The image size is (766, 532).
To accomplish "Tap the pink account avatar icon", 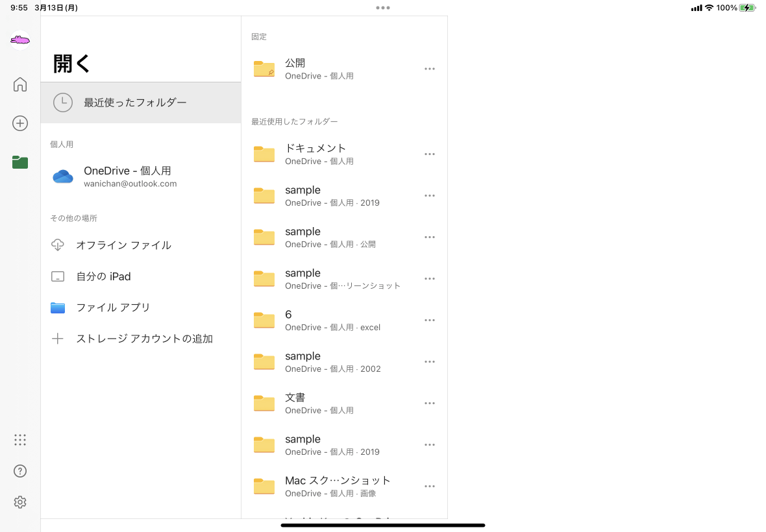I will tap(20, 41).
